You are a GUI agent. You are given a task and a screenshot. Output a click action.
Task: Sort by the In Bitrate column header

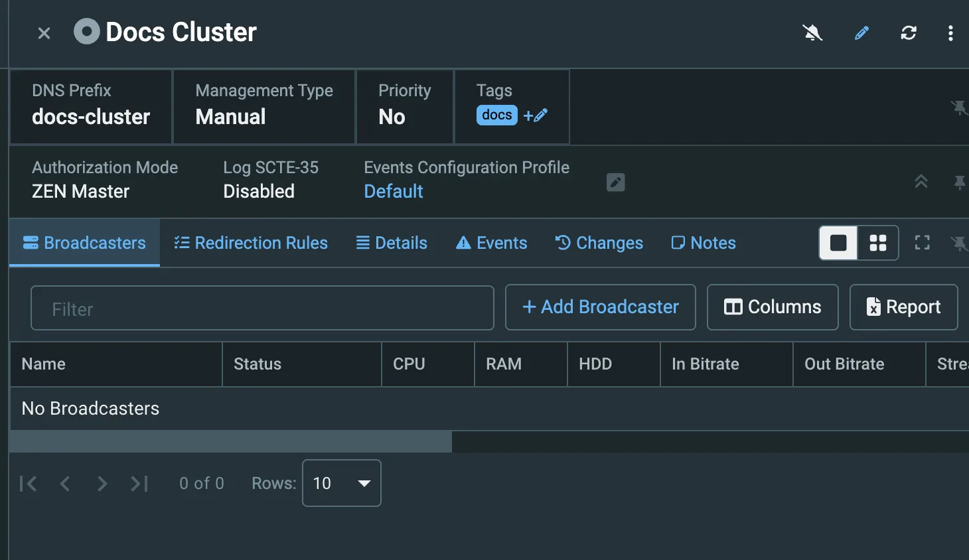pyautogui.click(x=727, y=364)
